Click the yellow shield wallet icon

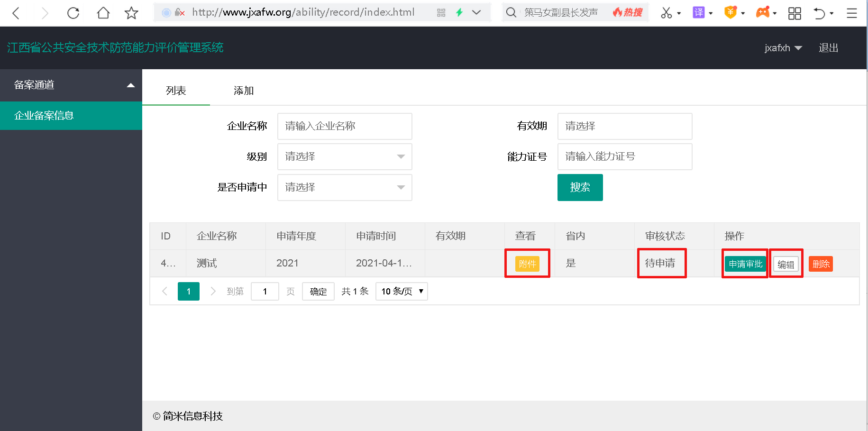point(731,13)
